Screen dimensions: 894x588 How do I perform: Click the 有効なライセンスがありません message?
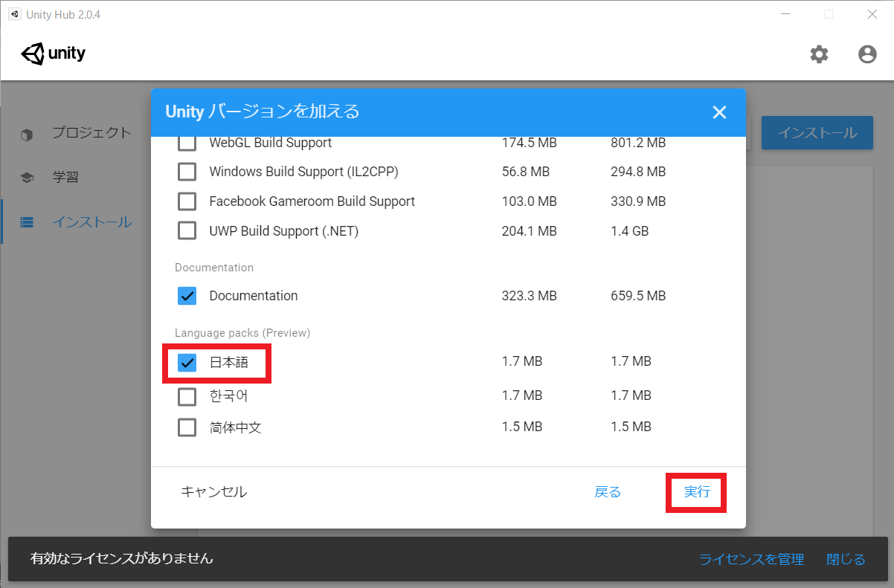(x=122, y=558)
